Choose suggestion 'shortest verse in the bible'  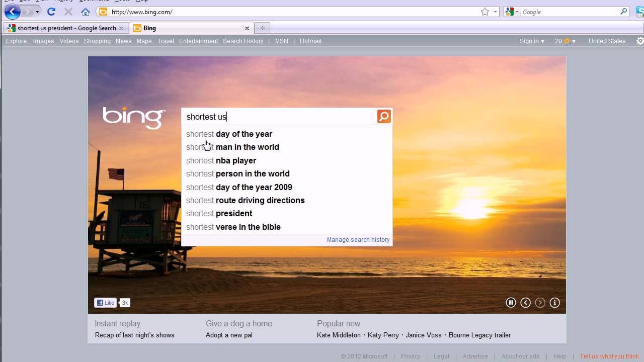point(287,227)
